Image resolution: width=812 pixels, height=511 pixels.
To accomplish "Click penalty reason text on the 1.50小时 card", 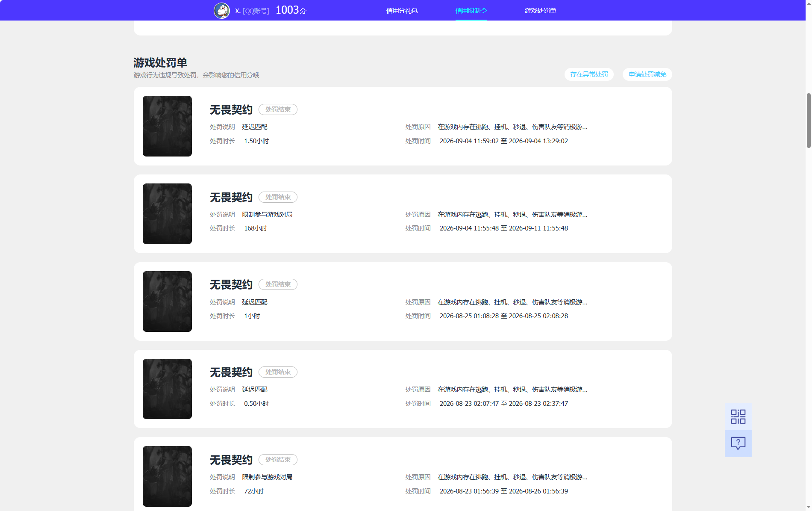I will click(512, 127).
